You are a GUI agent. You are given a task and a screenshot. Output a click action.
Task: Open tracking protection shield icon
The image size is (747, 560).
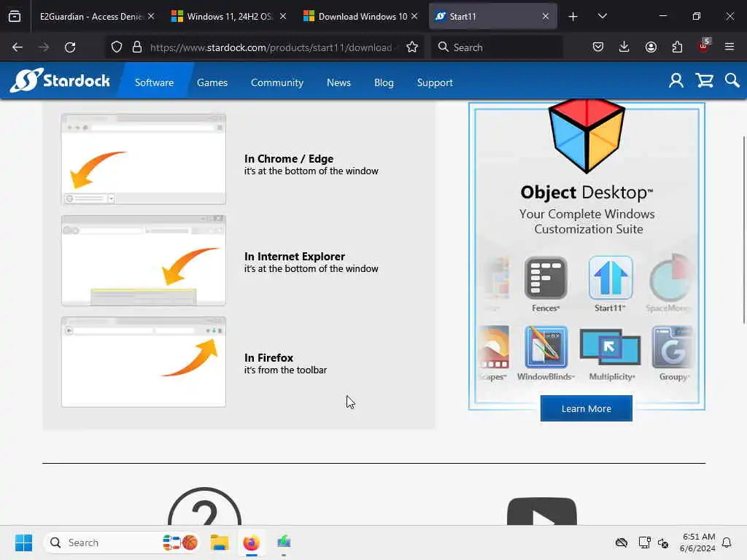coord(117,47)
